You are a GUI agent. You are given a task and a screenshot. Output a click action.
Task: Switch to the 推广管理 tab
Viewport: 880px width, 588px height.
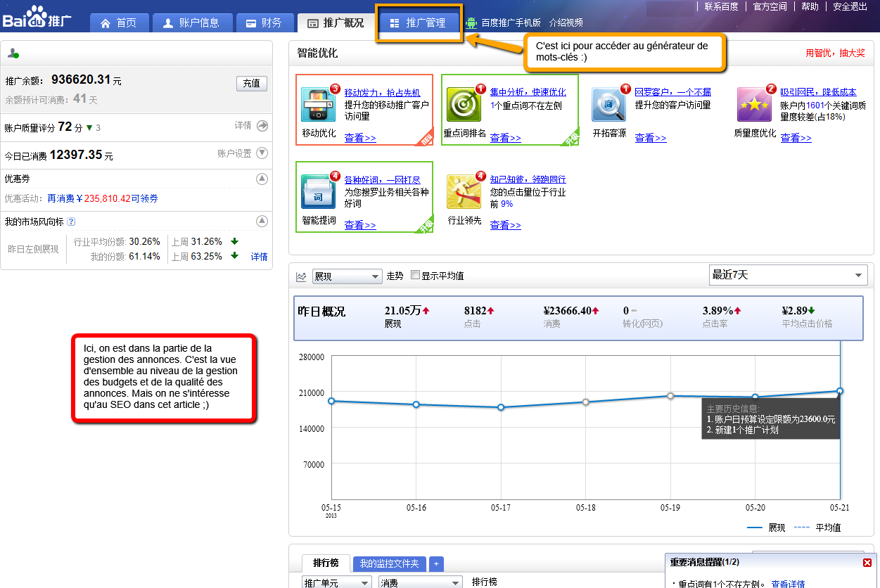418,23
